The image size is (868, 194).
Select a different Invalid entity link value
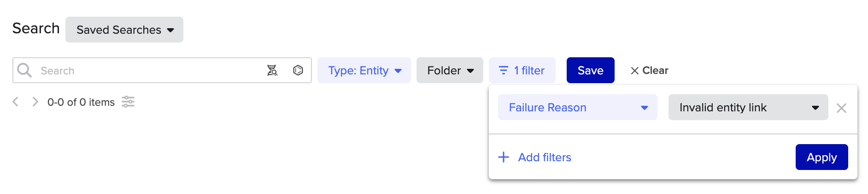click(x=748, y=107)
